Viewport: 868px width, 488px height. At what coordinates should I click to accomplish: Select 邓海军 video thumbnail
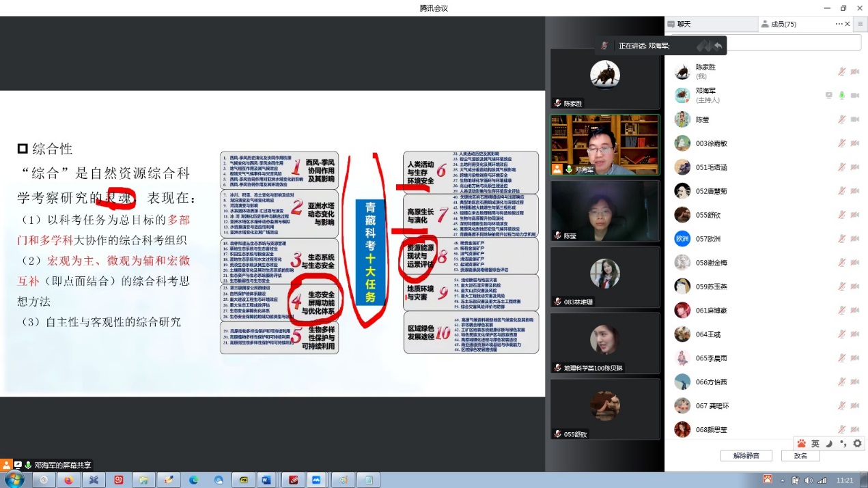tap(605, 145)
